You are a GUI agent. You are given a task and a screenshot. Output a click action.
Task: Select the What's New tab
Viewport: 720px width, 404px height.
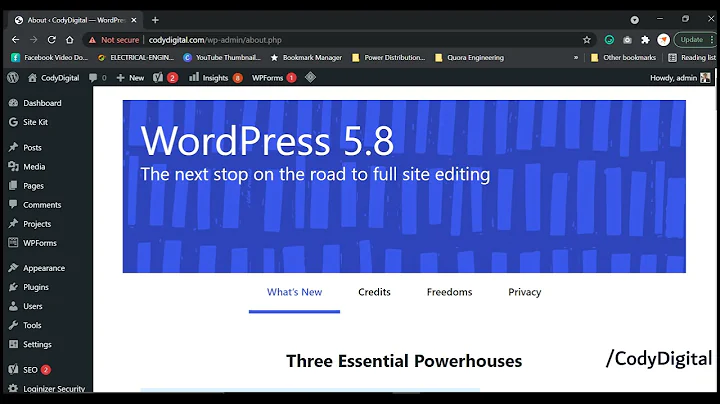click(x=294, y=292)
